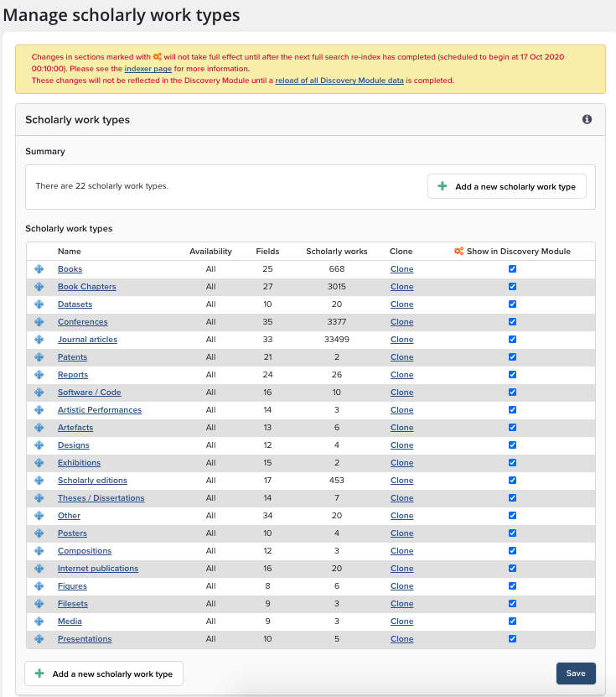Disable Discovery Module display for Media

tap(512, 622)
